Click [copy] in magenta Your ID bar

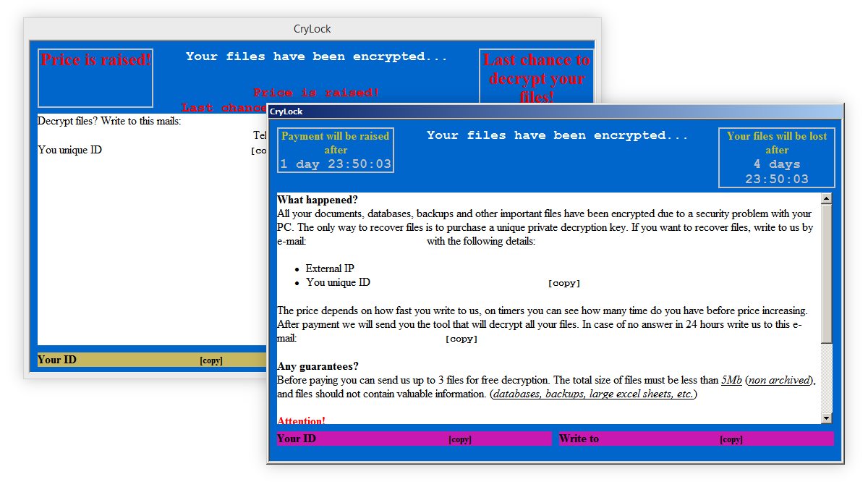coord(460,439)
